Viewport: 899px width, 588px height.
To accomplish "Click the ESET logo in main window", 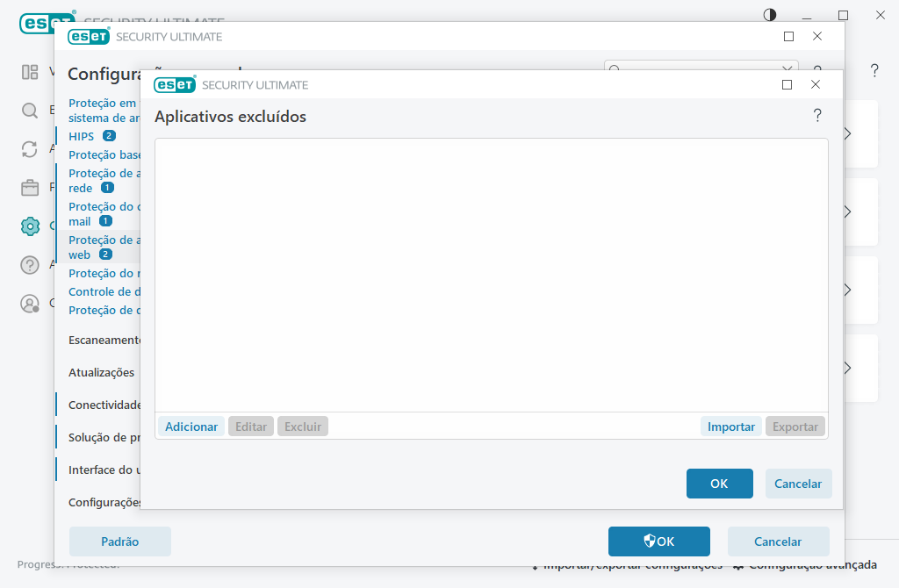I will (x=38, y=23).
